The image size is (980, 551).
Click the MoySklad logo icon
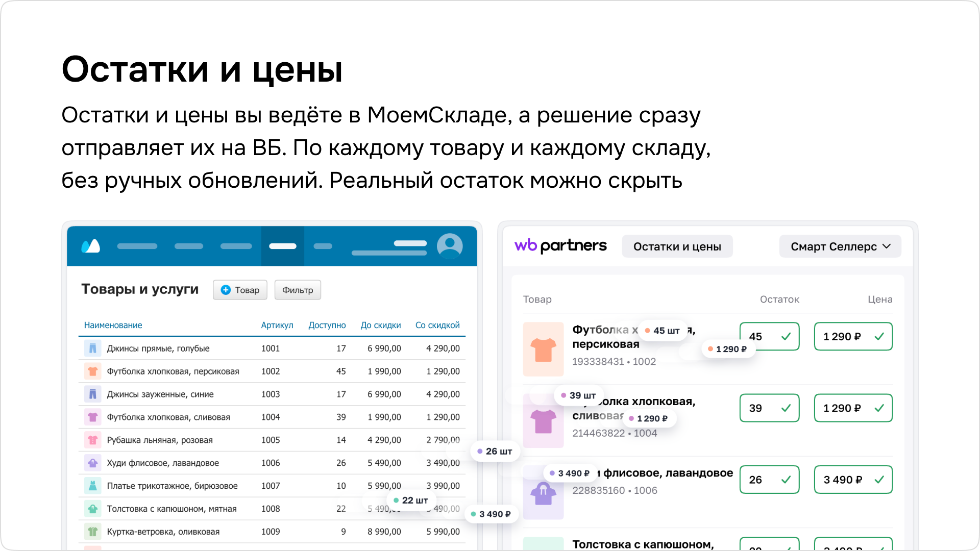91,246
